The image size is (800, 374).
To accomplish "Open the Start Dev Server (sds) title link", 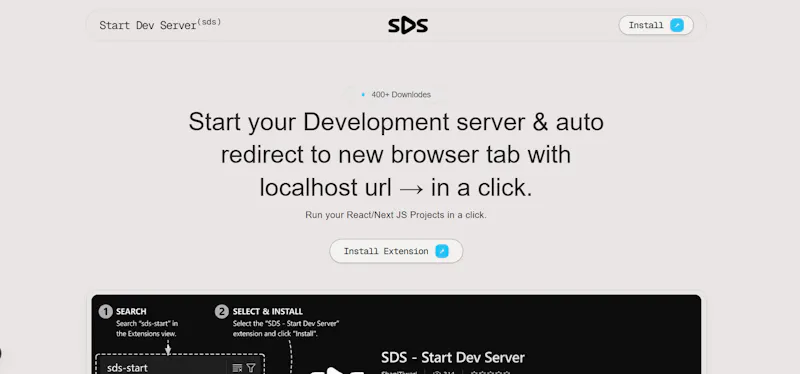I will point(160,24).
